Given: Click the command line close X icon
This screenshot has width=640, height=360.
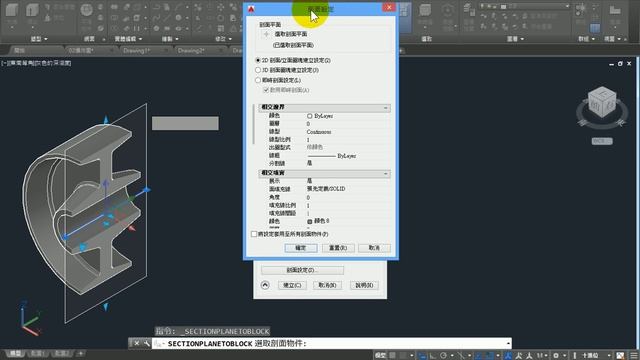Looking at the screenshot, I should [x=137, y=344].
